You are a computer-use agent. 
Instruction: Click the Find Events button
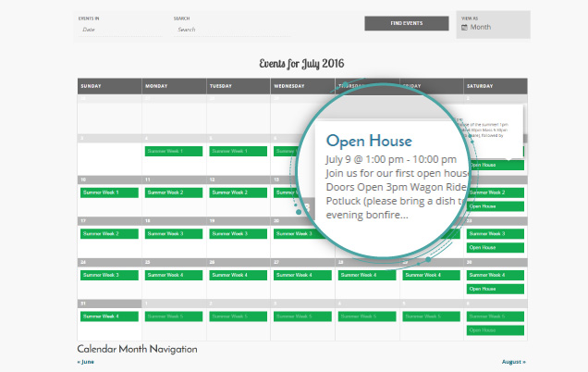[407, 23]
